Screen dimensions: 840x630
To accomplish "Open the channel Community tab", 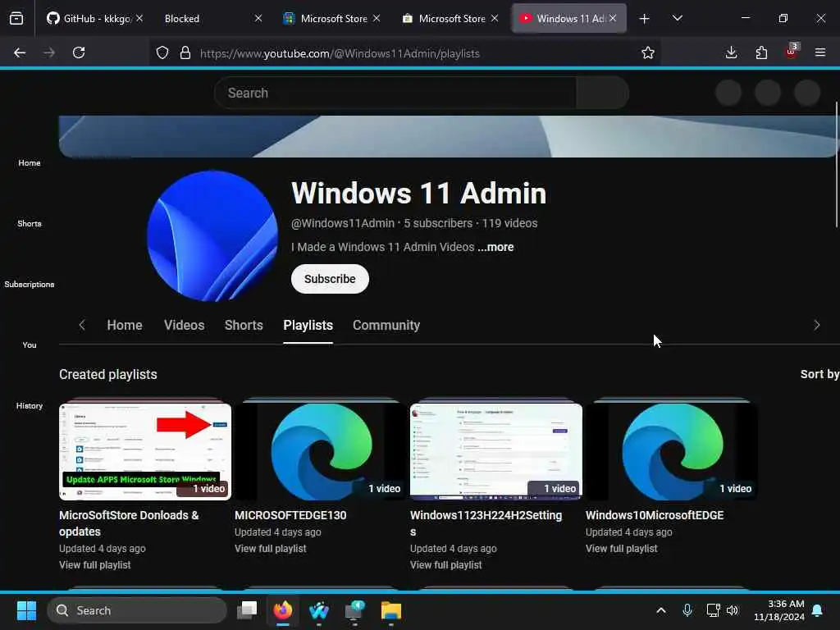I will pyautogui.click(x=386, y=325).
